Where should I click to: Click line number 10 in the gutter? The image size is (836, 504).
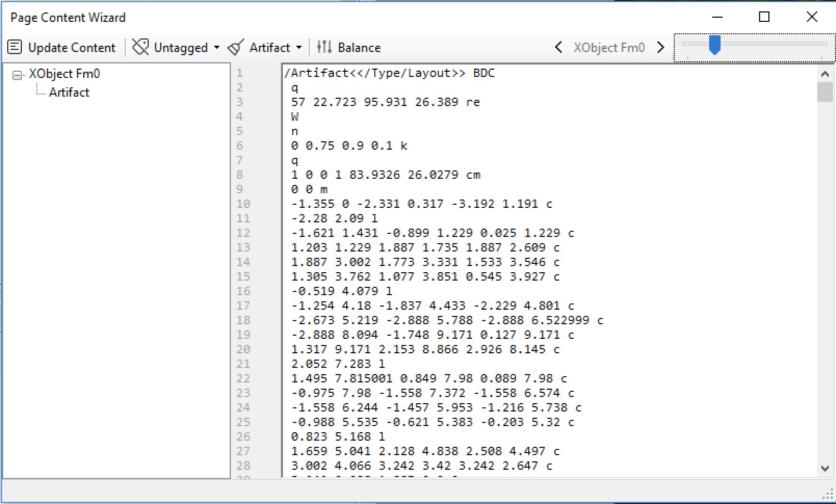tap(243, 204)
